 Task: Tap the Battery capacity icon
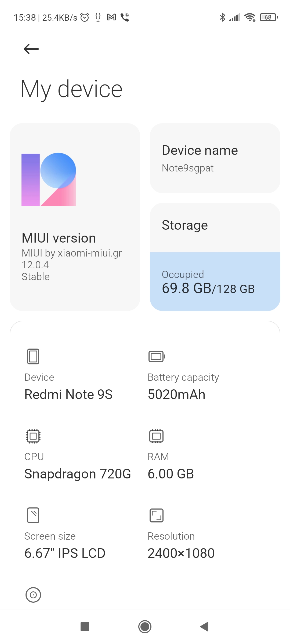157,356
